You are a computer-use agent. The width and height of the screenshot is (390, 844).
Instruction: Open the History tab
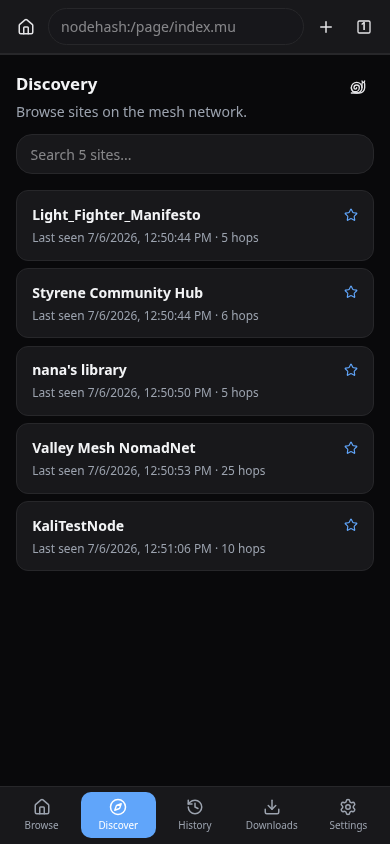pyautogui.click(x=195, y=815)
